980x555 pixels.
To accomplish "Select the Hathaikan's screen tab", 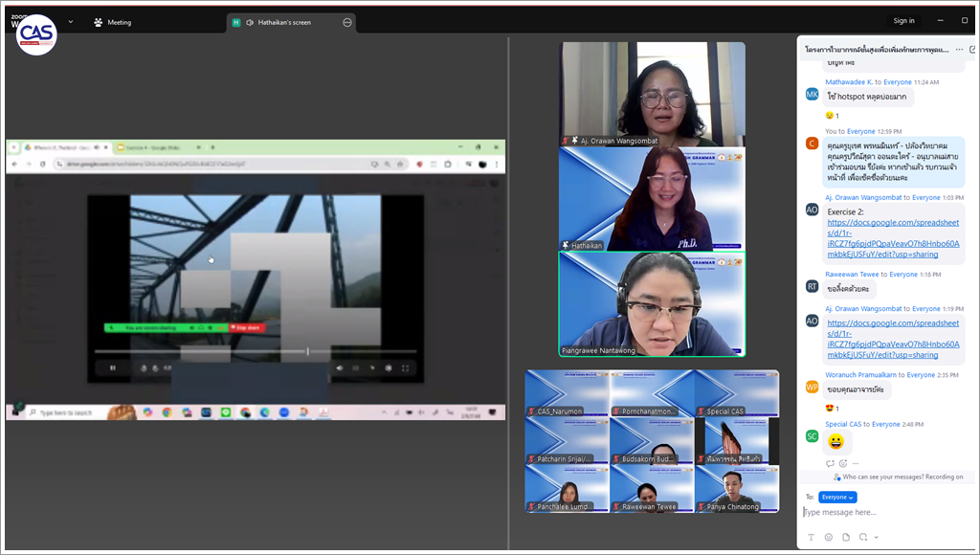I will (283, 22).
